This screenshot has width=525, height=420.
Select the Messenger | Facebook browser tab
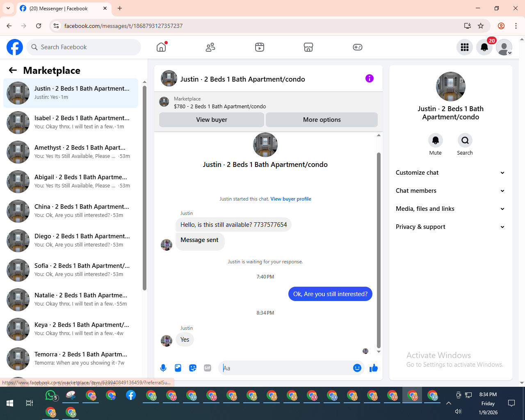pyautogui.click(x=64, y=8)
